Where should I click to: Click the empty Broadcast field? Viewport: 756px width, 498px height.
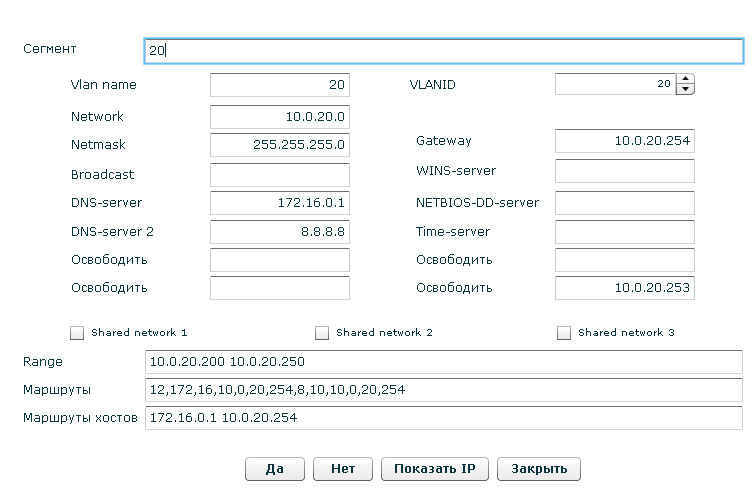click(280, 175)
